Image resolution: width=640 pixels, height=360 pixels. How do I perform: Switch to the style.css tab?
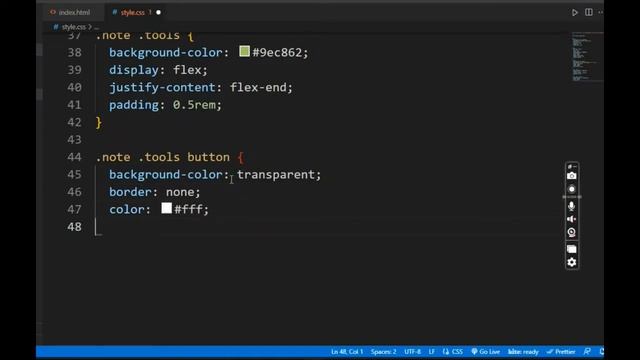(x=132, y=13)
